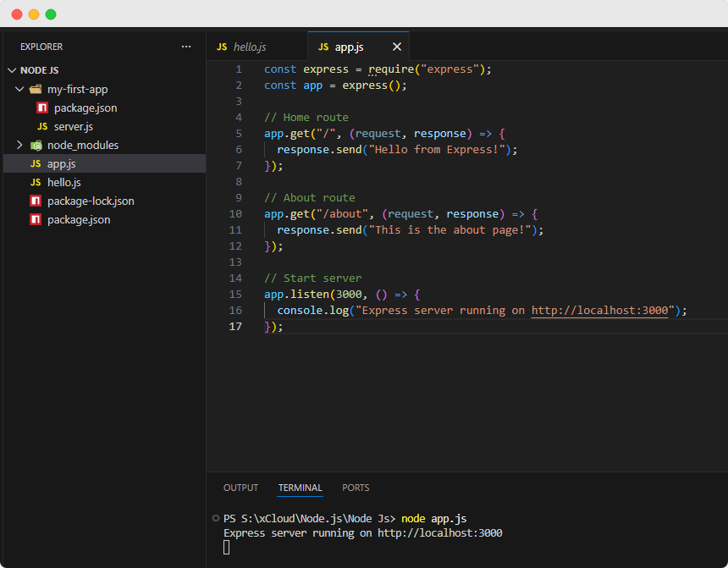Click the JS icon on app.js tab
The image size is (728, 568).
coord(323,47)
